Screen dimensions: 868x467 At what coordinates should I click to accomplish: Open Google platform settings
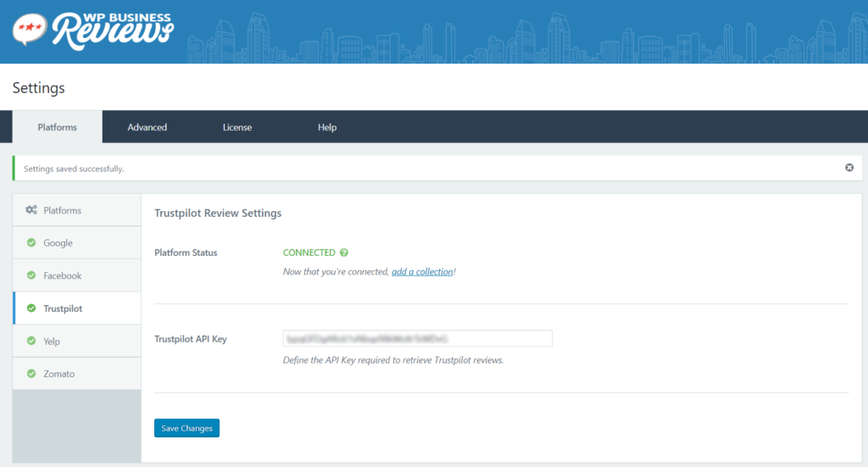click(77, 242)
